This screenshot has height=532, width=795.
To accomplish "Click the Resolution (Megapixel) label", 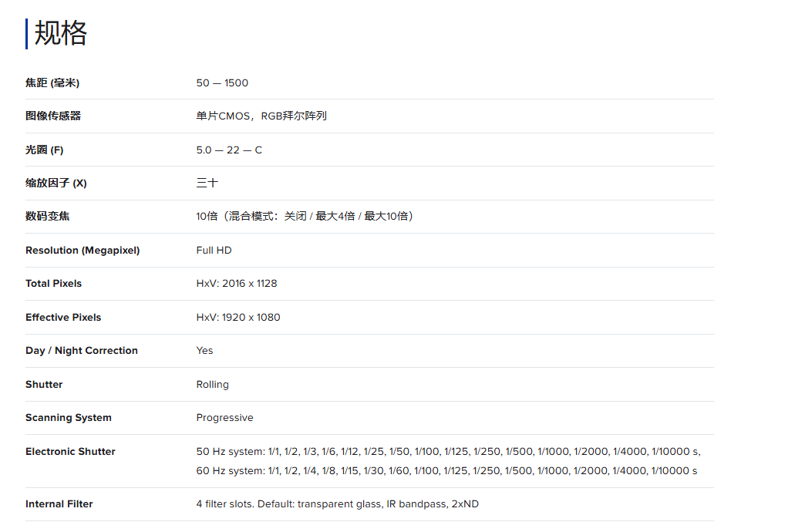I will coord(83,250).
